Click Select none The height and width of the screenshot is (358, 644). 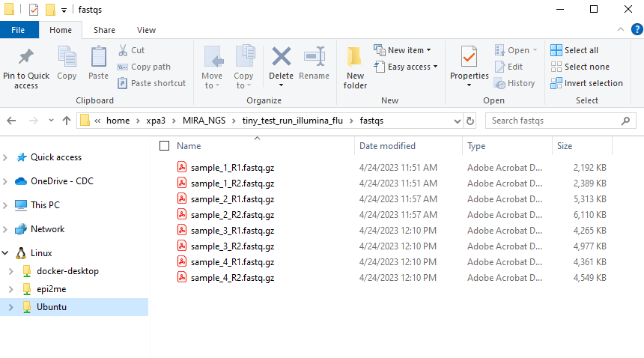tap(580, 67)
